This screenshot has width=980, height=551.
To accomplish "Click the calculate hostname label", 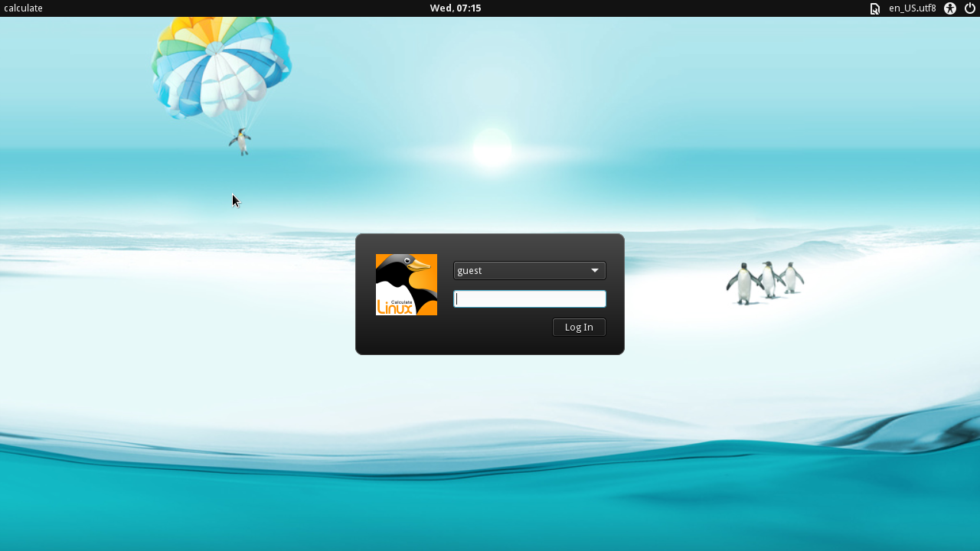I will click(x=23, y=8).
